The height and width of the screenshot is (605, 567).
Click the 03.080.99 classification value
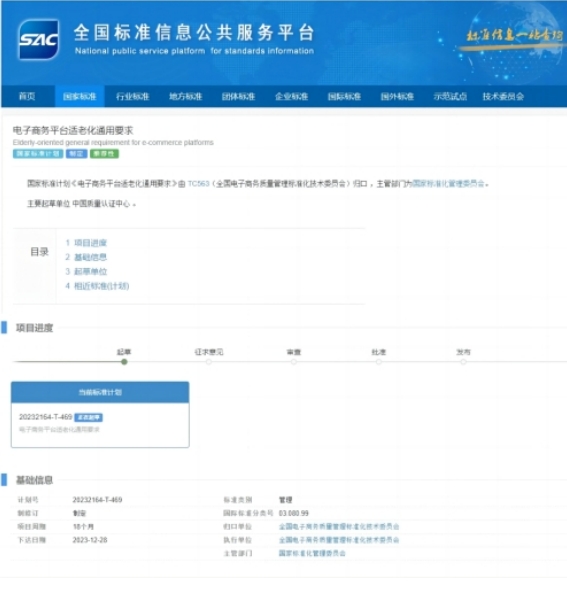tap(294, 513)
